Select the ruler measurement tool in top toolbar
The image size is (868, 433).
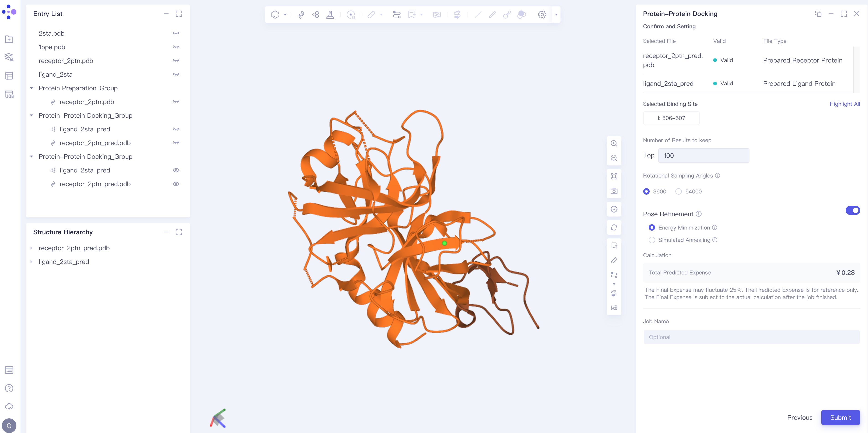point(371,15)
